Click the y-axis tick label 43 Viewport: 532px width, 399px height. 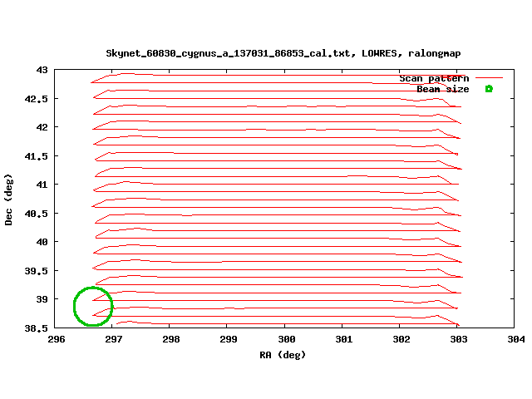(42, 70)
